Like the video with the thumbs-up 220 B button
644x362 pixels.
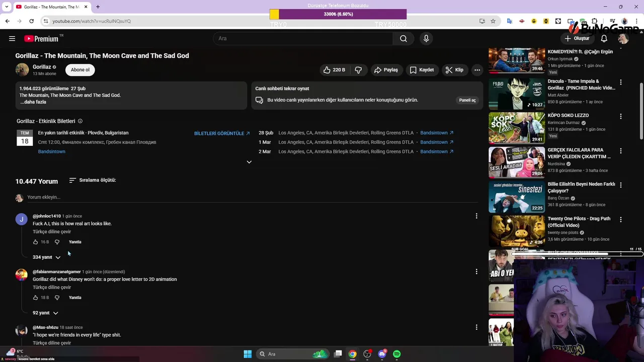pos(334,70)
